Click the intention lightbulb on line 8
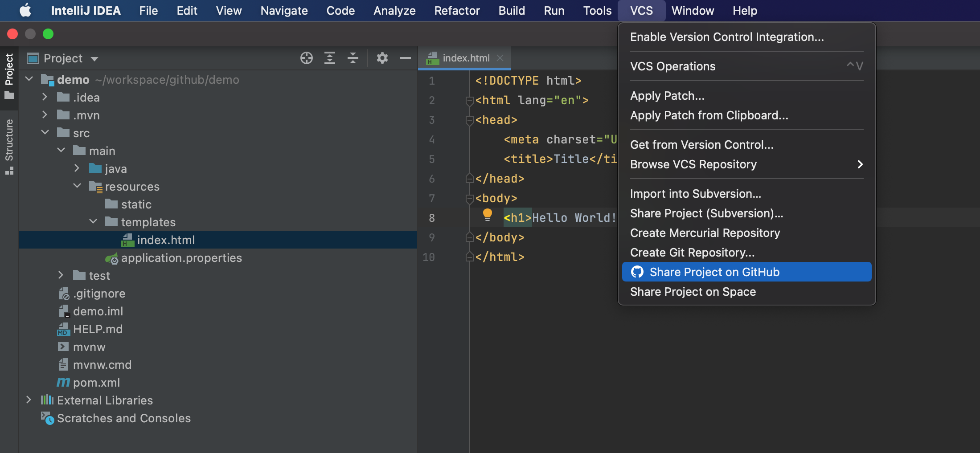The width and height of the screenshot is (980, 453). pyautogui.click(x=488, y=215)
